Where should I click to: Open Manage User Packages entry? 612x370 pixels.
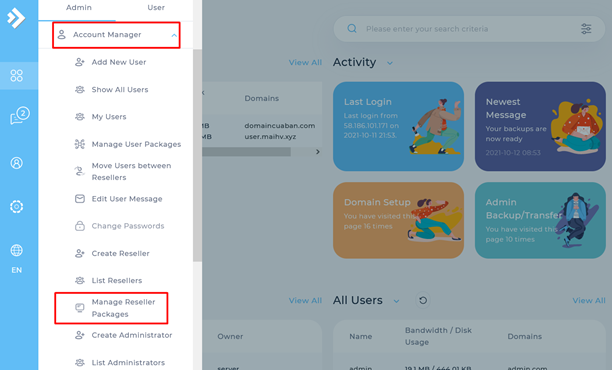click(136, 144)
